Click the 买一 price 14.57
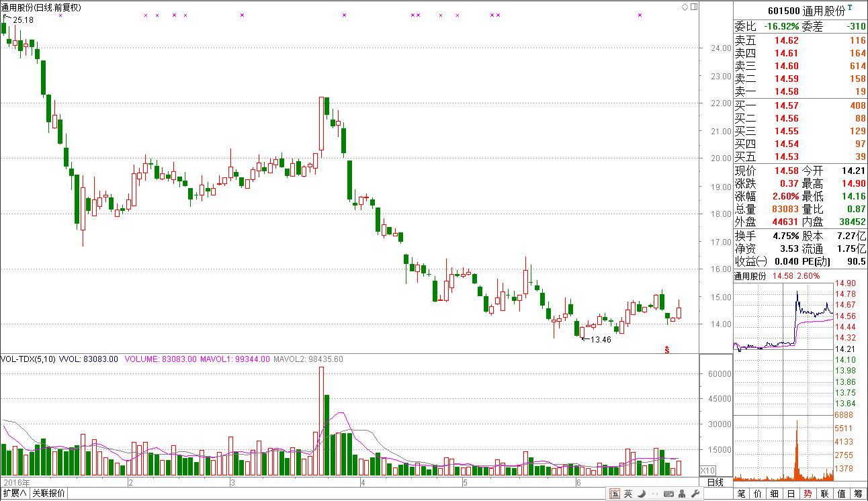 point(787,105)
